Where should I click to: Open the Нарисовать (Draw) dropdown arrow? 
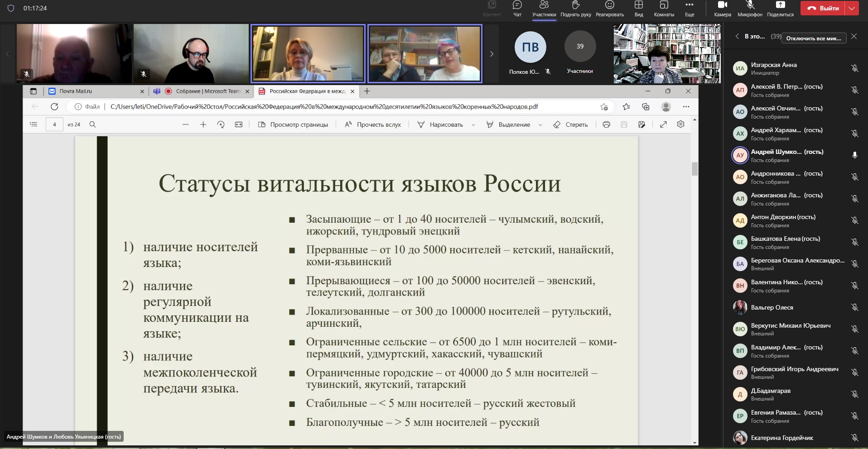tap(473, 125)
